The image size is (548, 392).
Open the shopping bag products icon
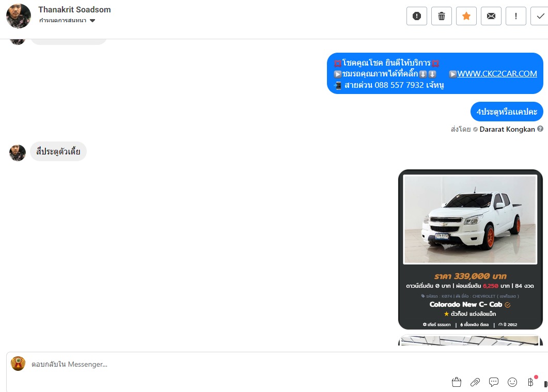tap(457, 382)
